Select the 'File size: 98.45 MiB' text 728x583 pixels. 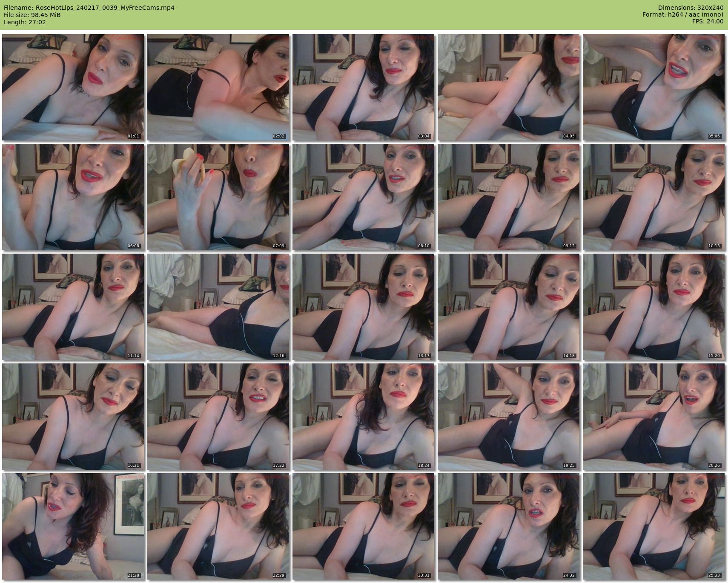point(32,15)
